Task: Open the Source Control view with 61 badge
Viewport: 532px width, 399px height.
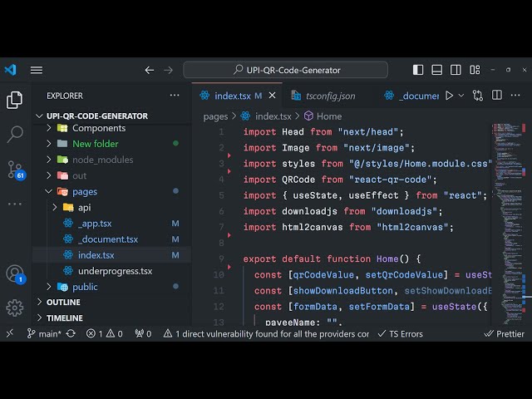Action: coord(15,170)
